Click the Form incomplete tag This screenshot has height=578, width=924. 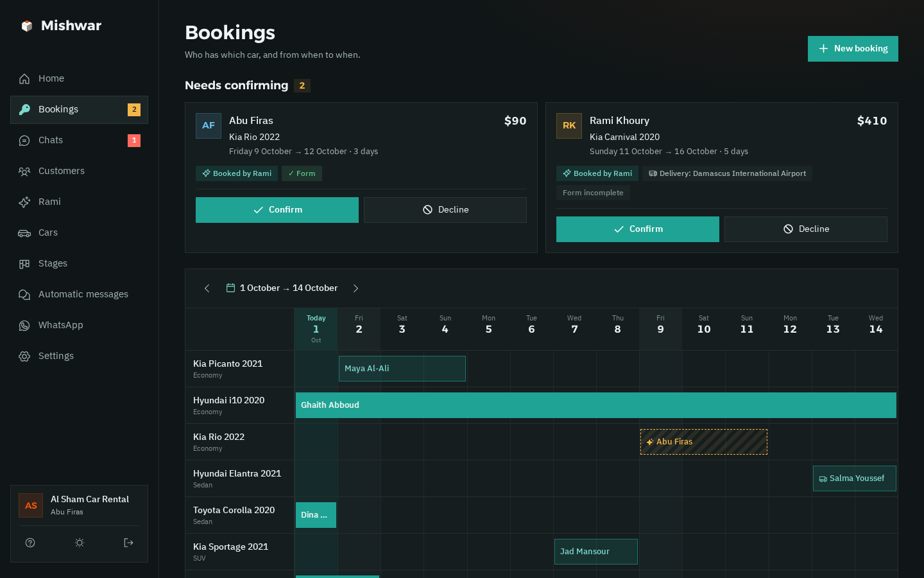point(593,193)
